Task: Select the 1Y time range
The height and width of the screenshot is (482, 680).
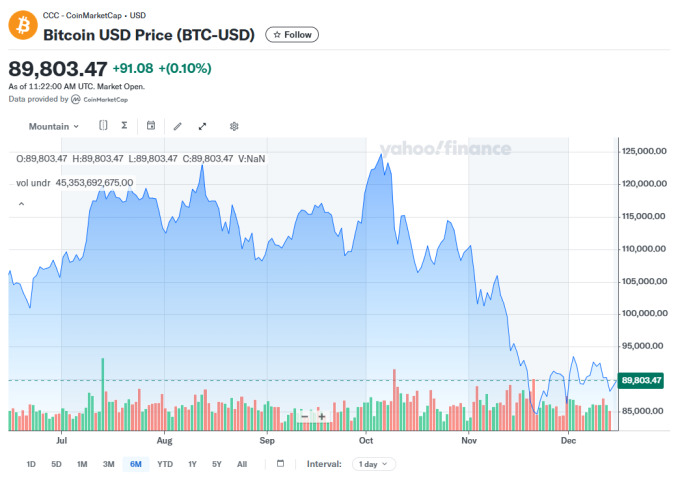Action: pos(192,464)
